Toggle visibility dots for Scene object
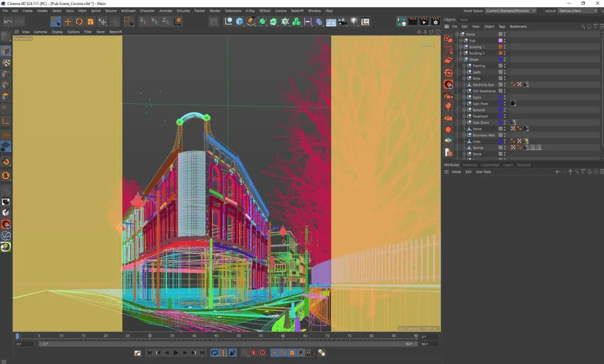604x364 pixels. coord(505,34)
